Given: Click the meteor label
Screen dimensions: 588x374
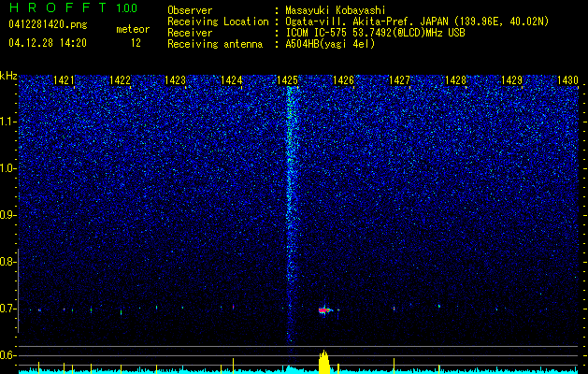Looking at the screenshot, I should [x=133, y=29].
